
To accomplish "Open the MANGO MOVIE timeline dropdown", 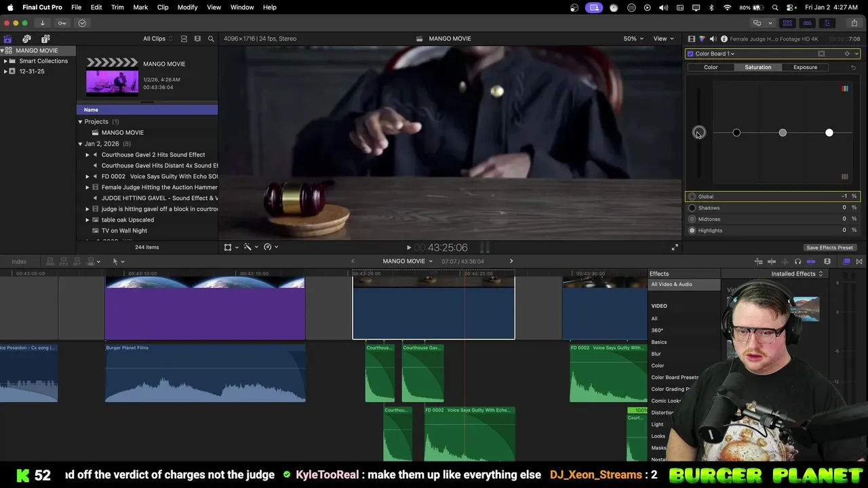I will point(407,261).
